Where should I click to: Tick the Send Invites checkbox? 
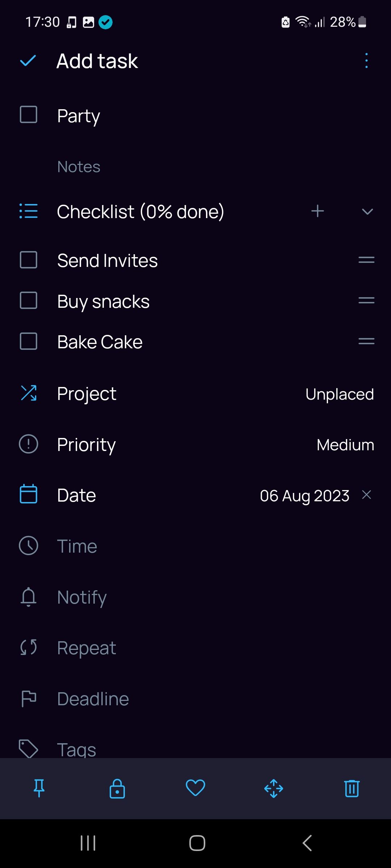click(x=29, y=260)
